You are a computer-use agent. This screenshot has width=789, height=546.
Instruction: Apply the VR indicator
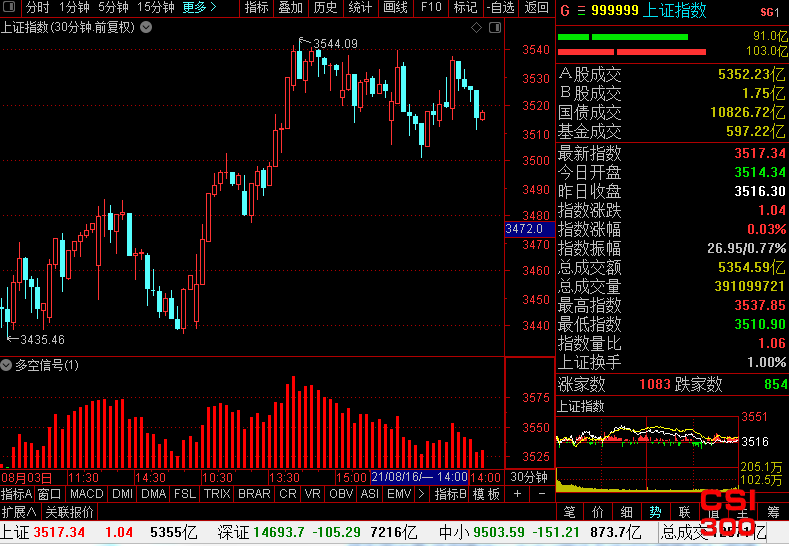pos(312,494)
